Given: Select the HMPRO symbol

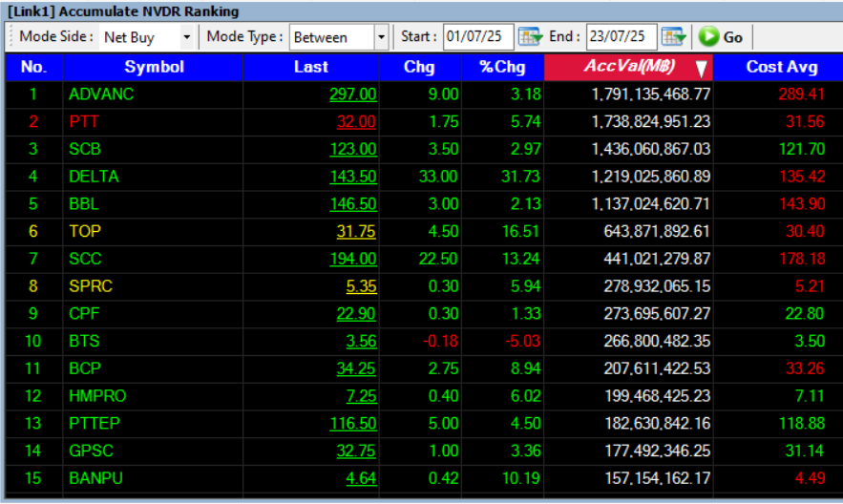Looking at the screenshot, I should (97, 396).
